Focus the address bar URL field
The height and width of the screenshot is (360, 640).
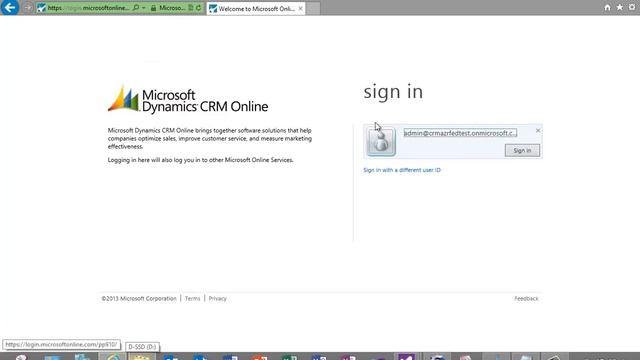(88, 8)
